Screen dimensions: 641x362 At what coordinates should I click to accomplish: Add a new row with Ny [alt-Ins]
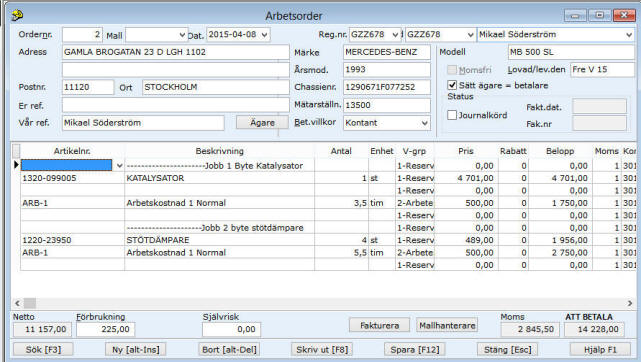click(136, 350)
